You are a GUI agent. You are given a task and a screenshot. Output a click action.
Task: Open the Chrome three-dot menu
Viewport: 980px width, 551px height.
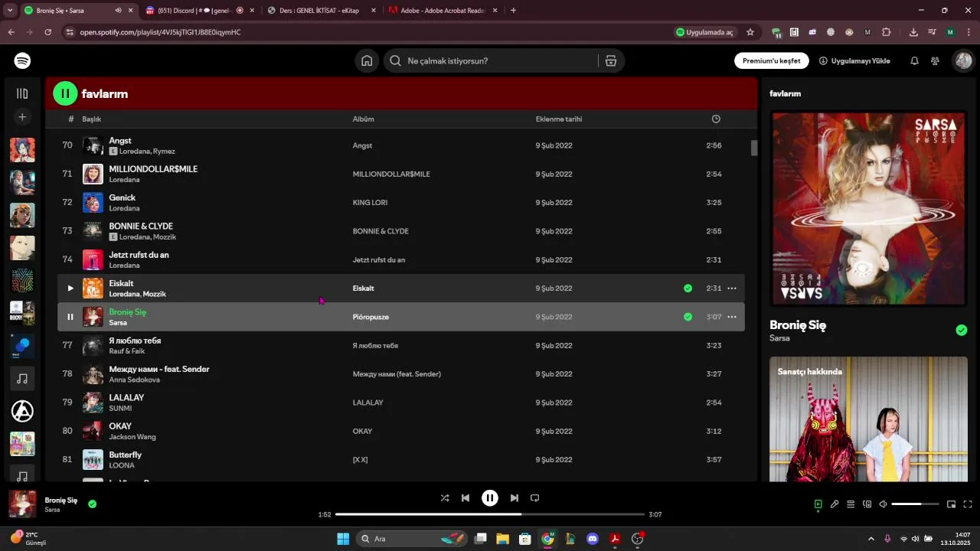[x=969, y=32]
